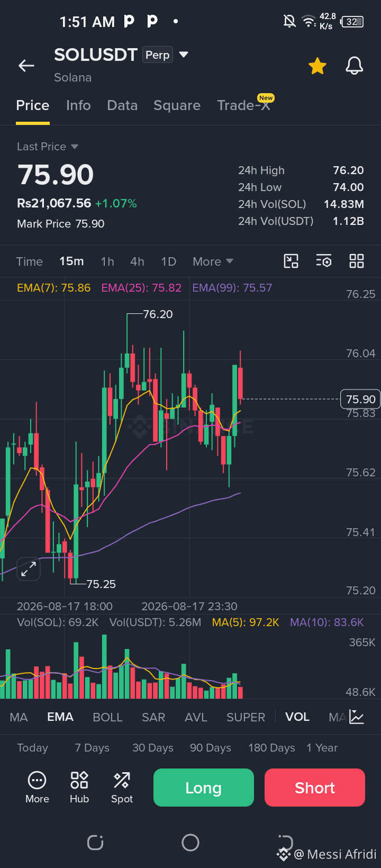Tap the Wi-Fi status icon

(309, 21)
